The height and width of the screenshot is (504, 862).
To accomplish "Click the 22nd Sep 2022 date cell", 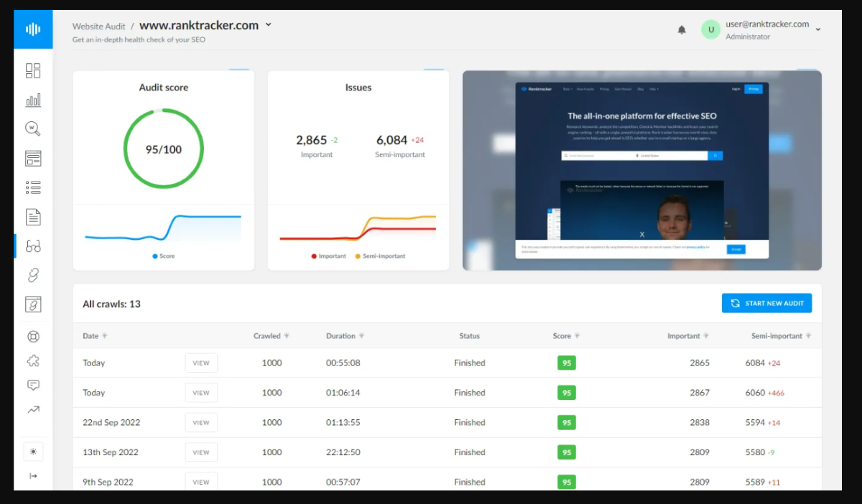I will 111,423.
